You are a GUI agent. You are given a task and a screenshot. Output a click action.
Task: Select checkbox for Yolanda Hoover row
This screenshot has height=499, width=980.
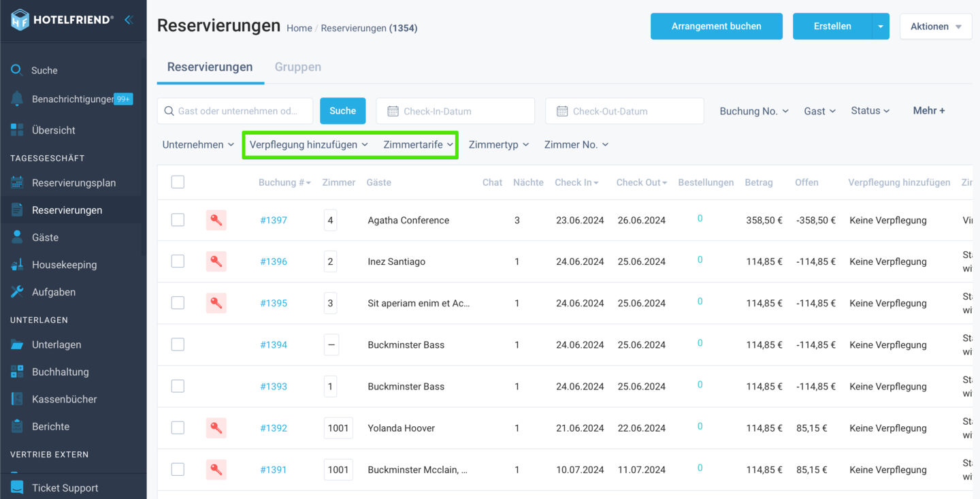click(x=178, y=428)
